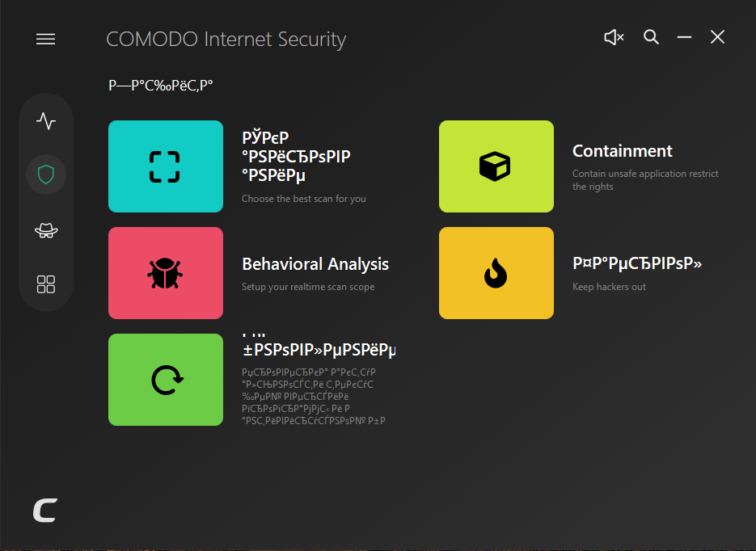Click the "Keep hackers out" description
Image resolution: width=756 pixels, height=551 pixels.
point(609,287)
